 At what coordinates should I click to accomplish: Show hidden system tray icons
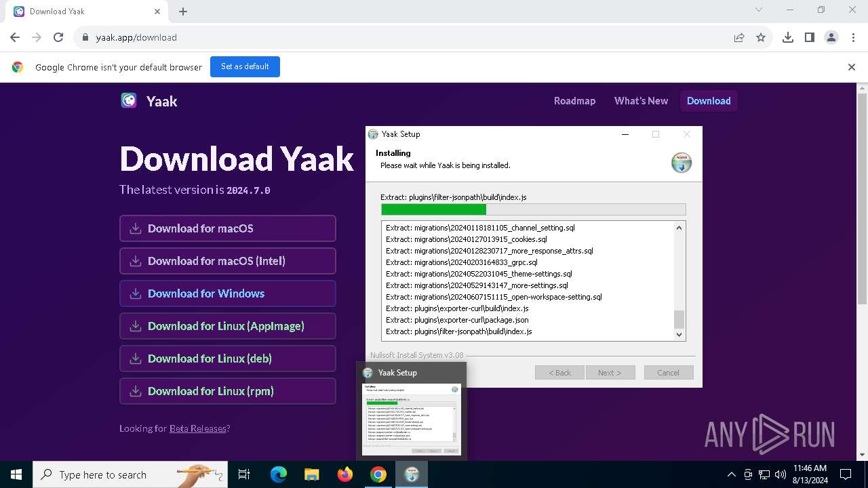pos(731,474)
